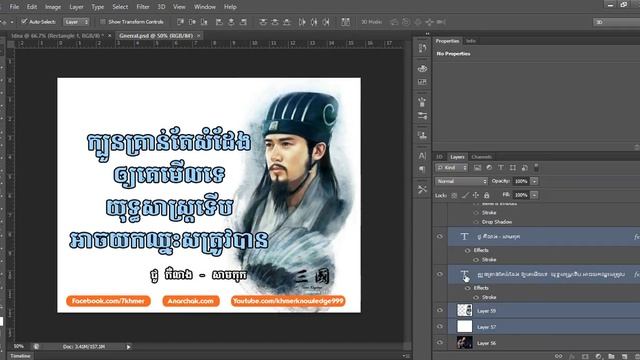
Task: Hide Layer 59 with its eye icon
Action: pyautogui.click(x=440, y=310)
